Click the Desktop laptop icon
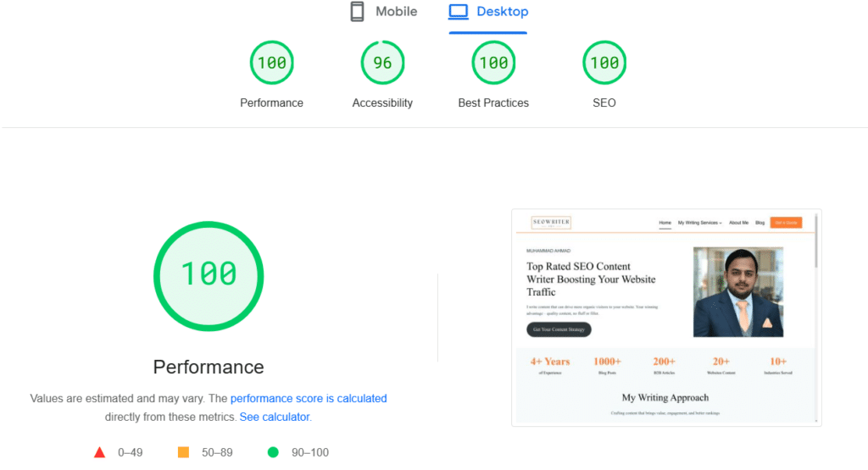Viewport: 868px width, 470px height. tap(459, 12)
